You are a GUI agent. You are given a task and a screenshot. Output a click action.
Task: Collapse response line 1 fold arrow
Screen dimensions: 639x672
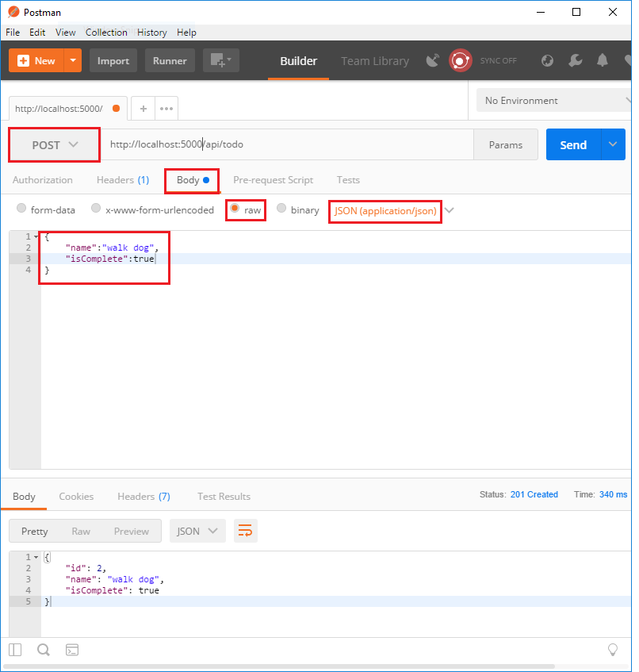point(36,557)
